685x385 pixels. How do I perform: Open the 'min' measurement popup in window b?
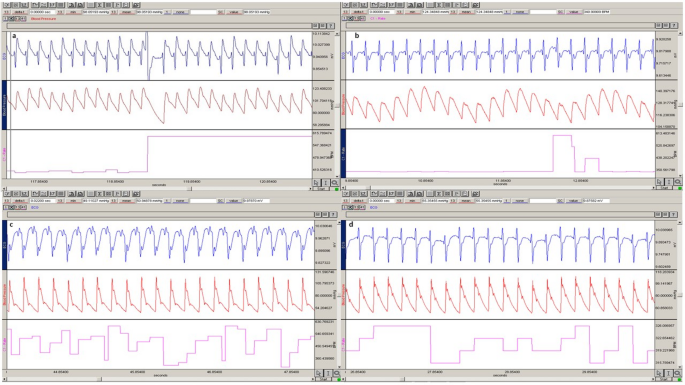pyautogui.click(x=412, y=12)
